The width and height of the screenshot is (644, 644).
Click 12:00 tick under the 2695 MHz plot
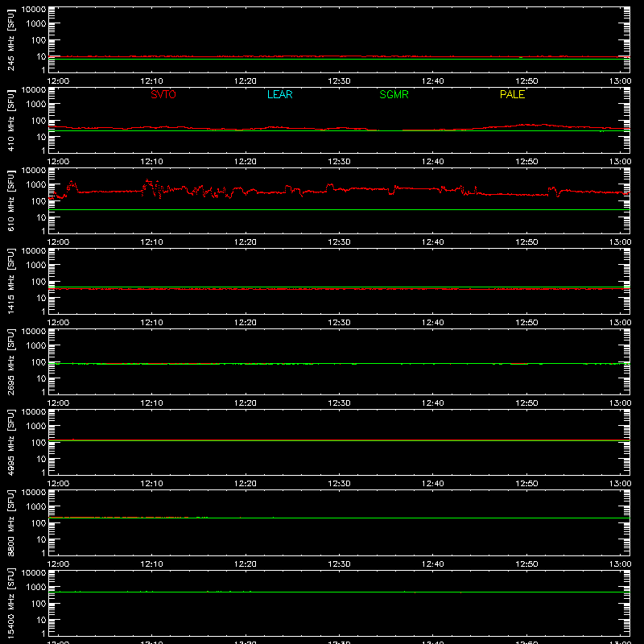click(58, 403)
